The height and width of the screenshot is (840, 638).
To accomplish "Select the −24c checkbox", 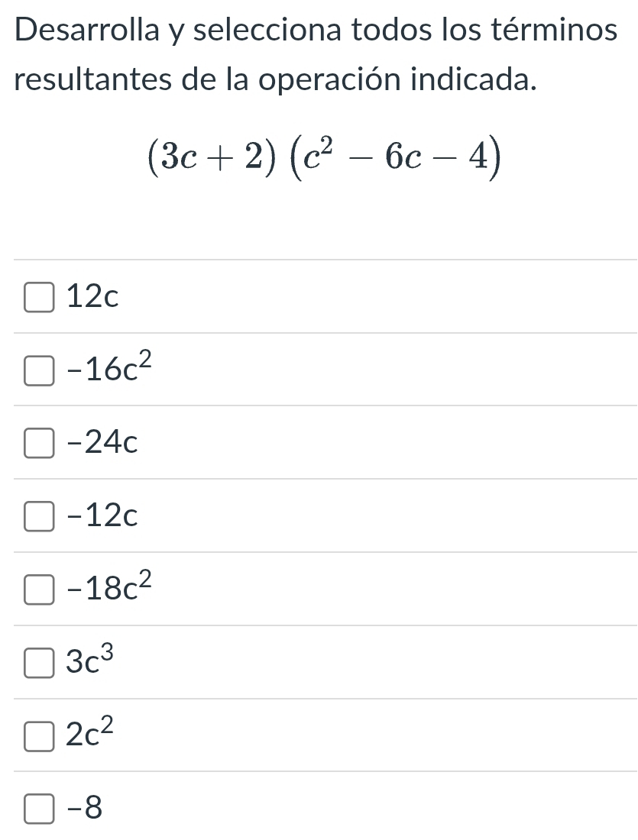I will click(x=39, y=444).
